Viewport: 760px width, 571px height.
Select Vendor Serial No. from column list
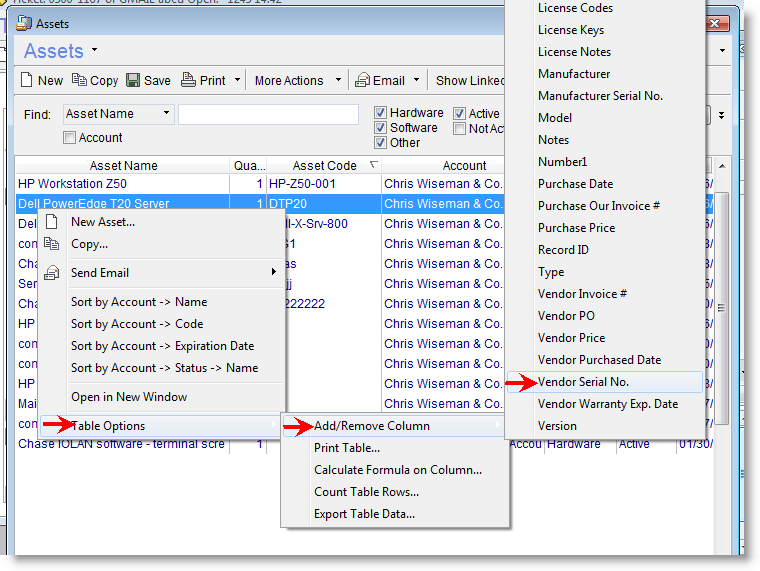pos(583,382)
